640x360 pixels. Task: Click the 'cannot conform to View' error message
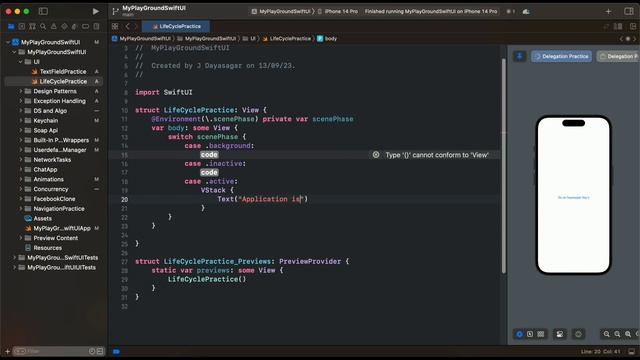437,155
